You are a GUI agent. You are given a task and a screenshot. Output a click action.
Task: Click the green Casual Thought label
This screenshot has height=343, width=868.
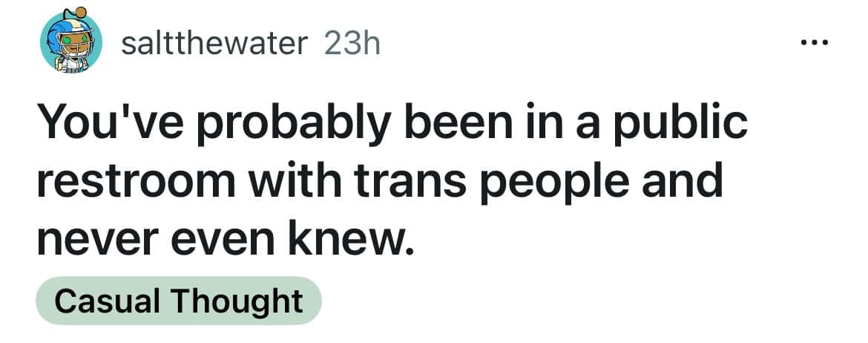(x=179, y=301)
